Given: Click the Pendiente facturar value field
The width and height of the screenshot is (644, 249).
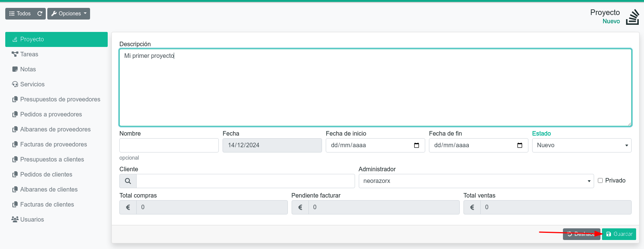Looking at the screenshot, I should 384,207.
